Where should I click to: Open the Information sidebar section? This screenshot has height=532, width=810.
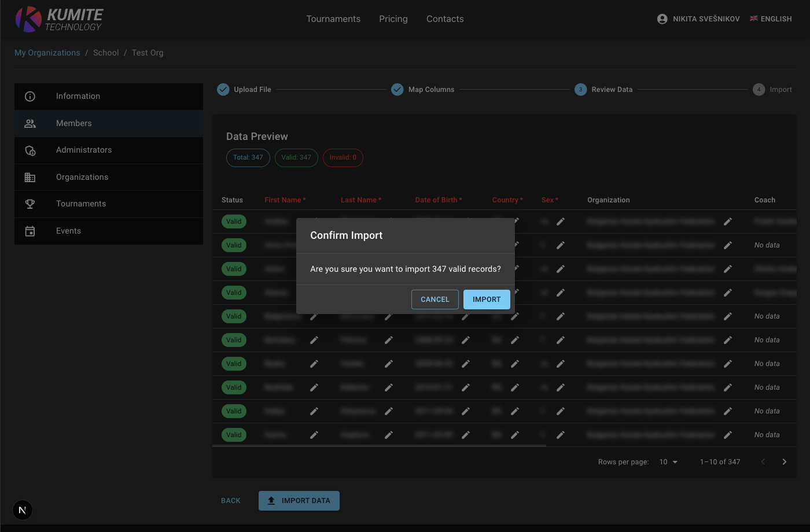pyautogui.click(x=78, y=96)
